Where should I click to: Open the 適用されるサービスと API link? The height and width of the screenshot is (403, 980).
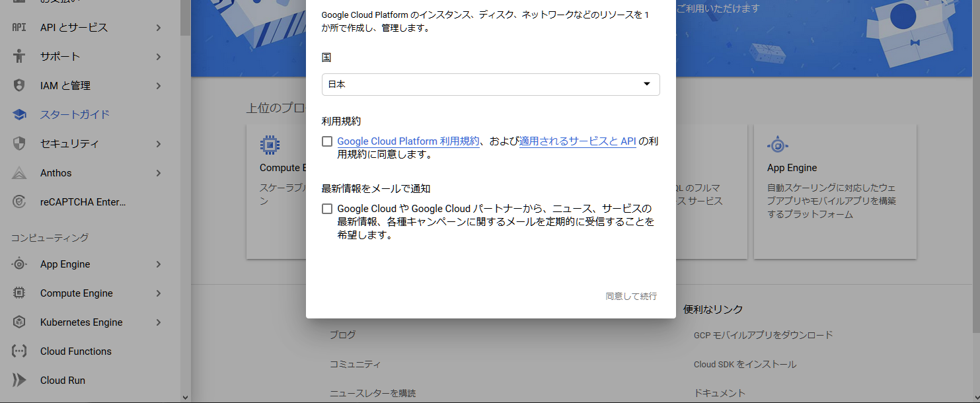click(x=578, y=141)
